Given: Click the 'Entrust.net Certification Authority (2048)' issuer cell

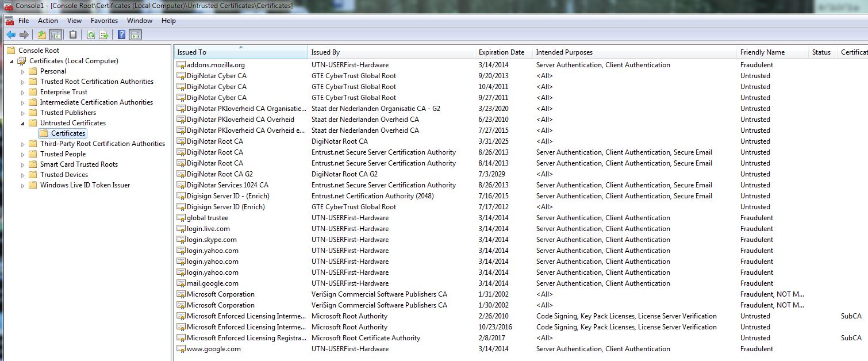Looking at the screenshot, I should coord(373,196).
